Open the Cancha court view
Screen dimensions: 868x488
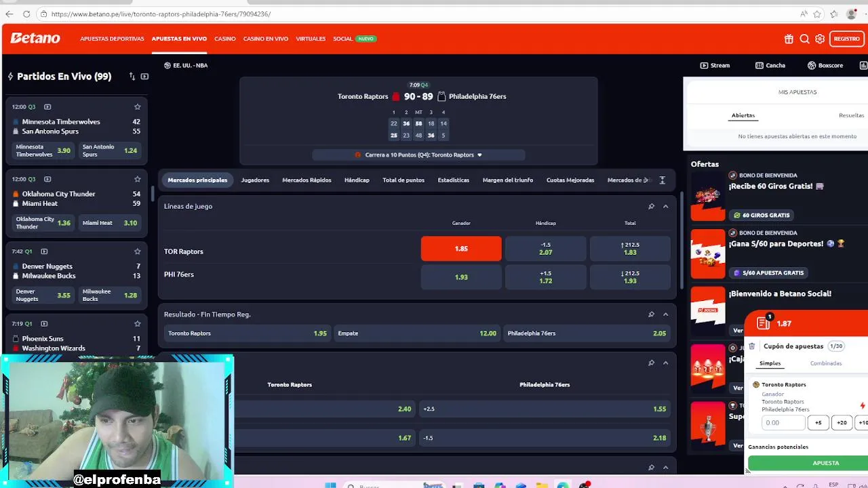[770, 65]
